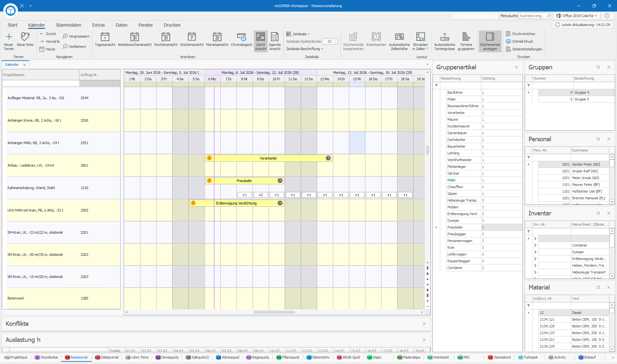Click the Projektbeschr. filter input field
Image resolution: width=617 pixels, height=364 pixels.
[40, 83]
